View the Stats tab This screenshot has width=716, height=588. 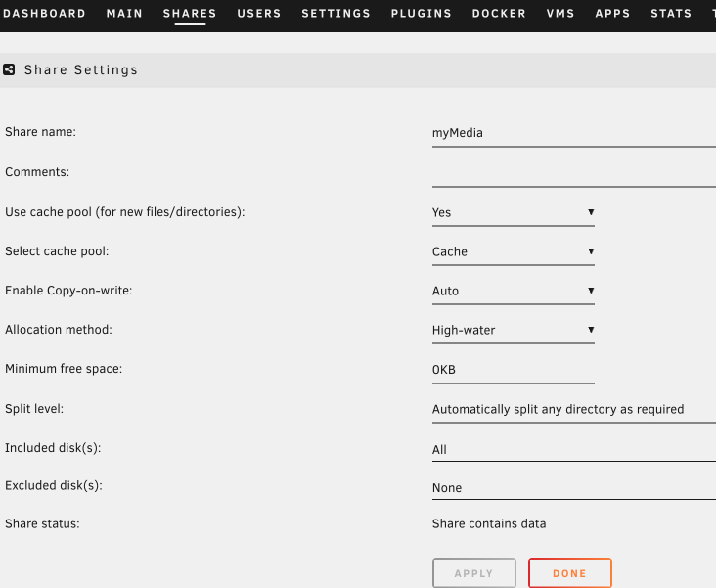(x=670, y=14)
